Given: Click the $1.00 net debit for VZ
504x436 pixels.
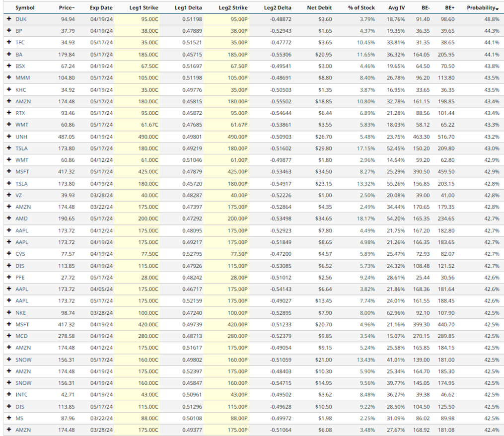Looking at the screenshot, I should [325, 196].
